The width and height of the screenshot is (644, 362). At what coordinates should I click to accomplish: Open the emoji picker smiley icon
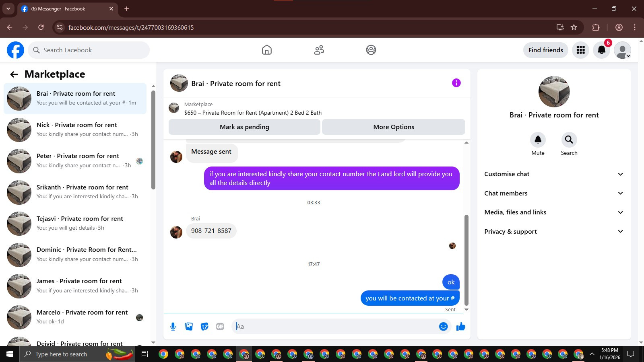(443, 327)
